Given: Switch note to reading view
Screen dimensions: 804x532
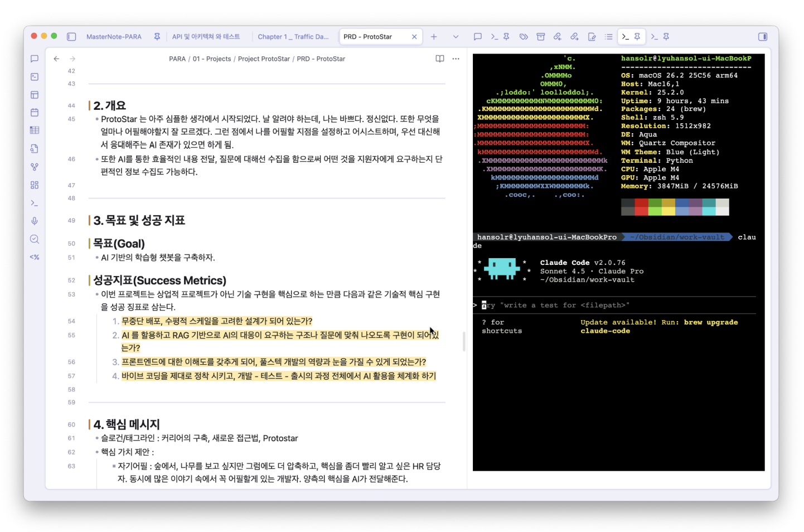Looking at the screenshot, I should tap(440, 59).
